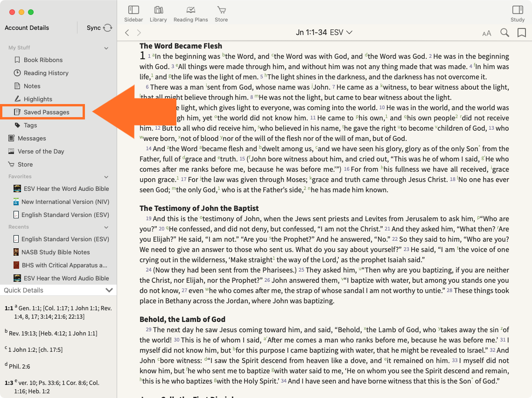This screenshot has width=532, height=398.
Task: Click verse number 29 in the passage
Action: tap(148, 329)
